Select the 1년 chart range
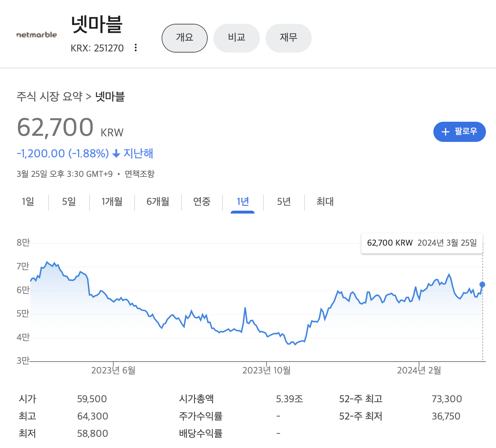The height and width of the screenshot is (448, 496). point(243,202)
